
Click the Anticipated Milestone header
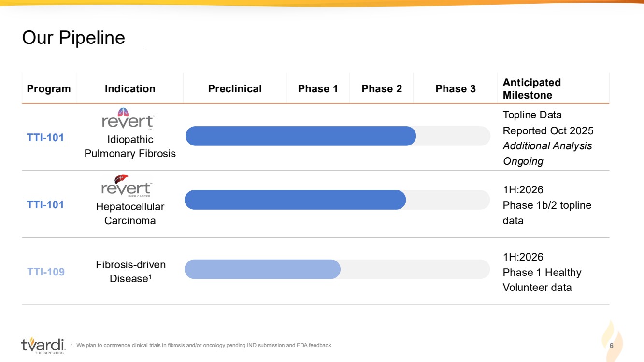531,89
